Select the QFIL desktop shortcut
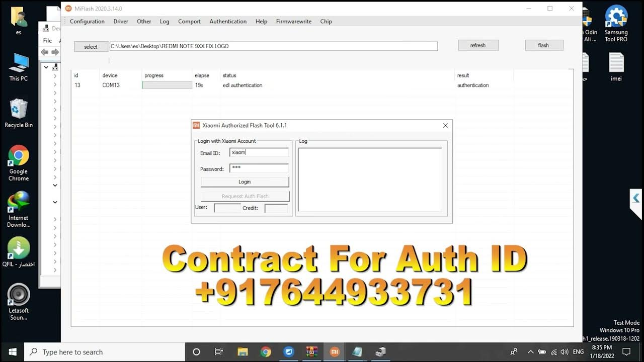This screenshot has height=362, width=644. pos(19,252)
